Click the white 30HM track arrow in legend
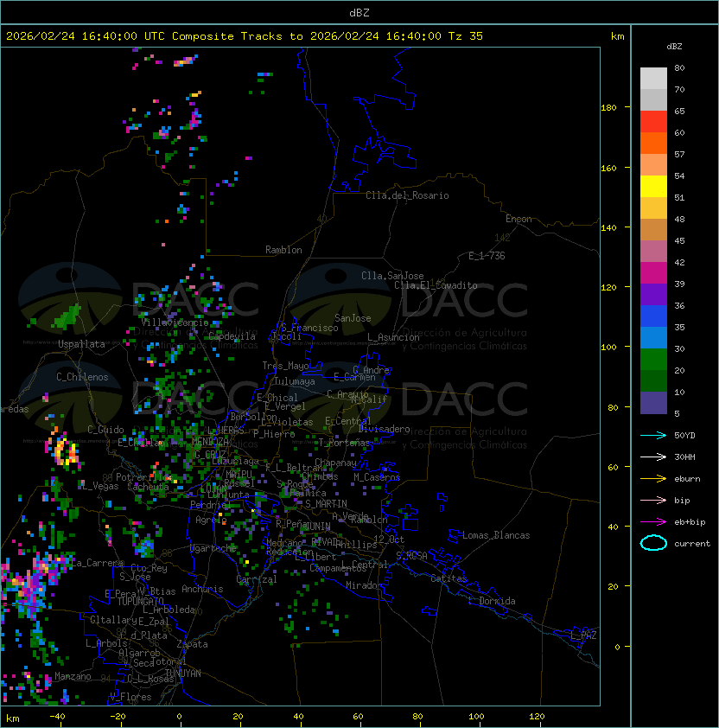719x728 pixels. coord(653,457)
